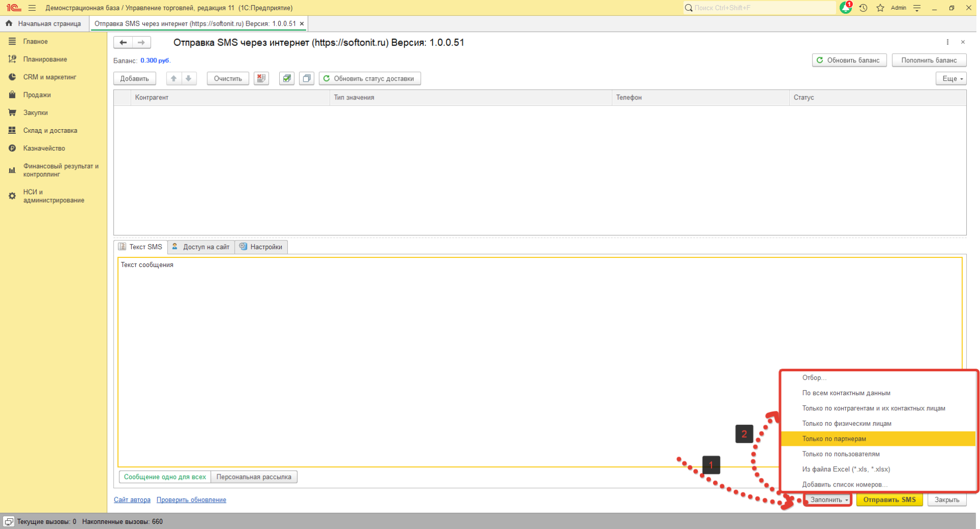Viewport: 980px width, 529px height.
Task: Switch to the Настройки tab
Action: point(261,247)
